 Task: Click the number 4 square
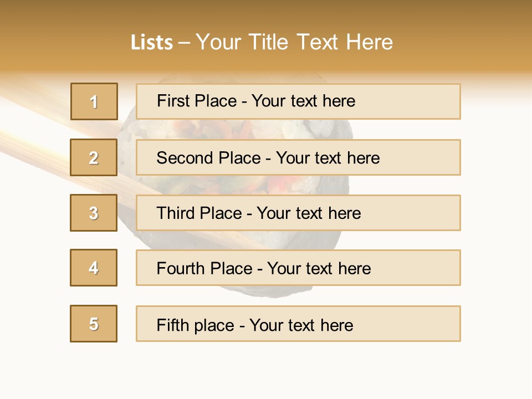click(x=94, y=268)
